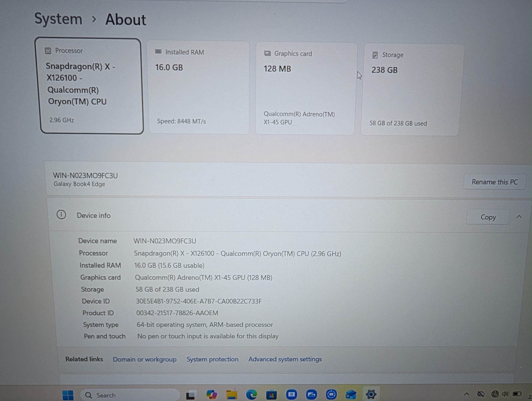Image resolution: width=532 pixels, height=401 pixels.
Task: Launch Outlook from the taskbar
Action: [x=351, y=394]
